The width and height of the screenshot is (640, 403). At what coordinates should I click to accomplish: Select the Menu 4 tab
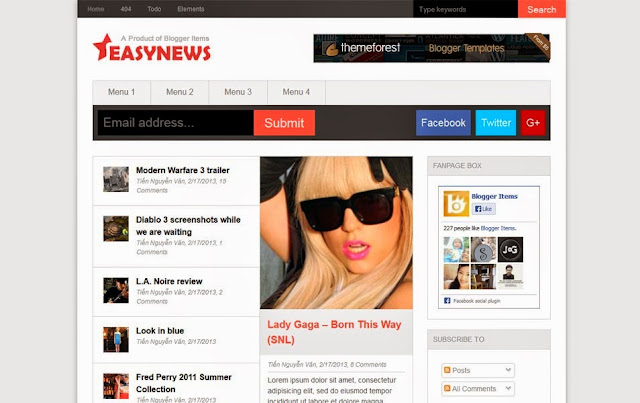click(x=296, y=92)
